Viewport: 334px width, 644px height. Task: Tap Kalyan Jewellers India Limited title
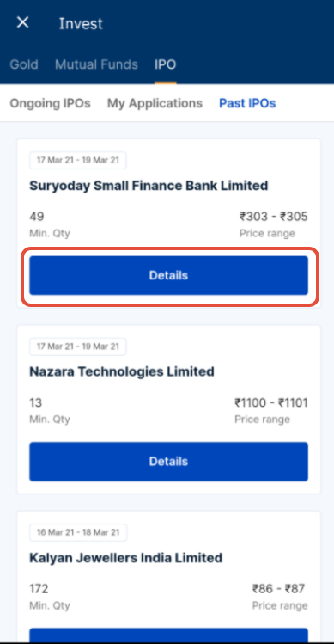coord(126,558)
